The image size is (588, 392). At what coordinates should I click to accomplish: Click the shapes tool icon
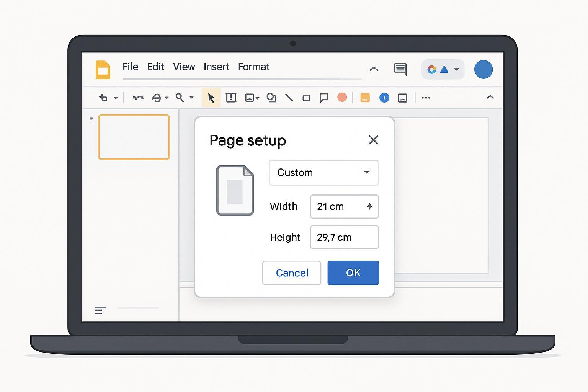click(x=271, y=98)
